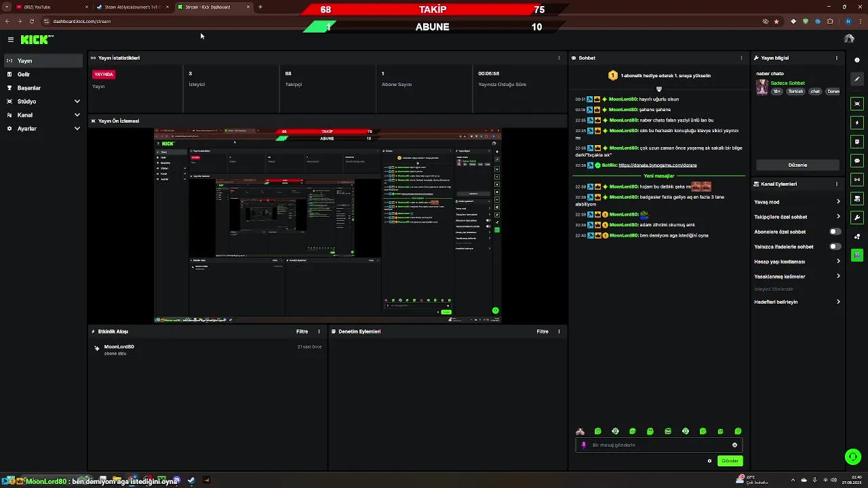Image resolution: width=868 pixels, height=488 pixels.
Task: Select Gelir in the sidebar
Action: click(43, 75)
